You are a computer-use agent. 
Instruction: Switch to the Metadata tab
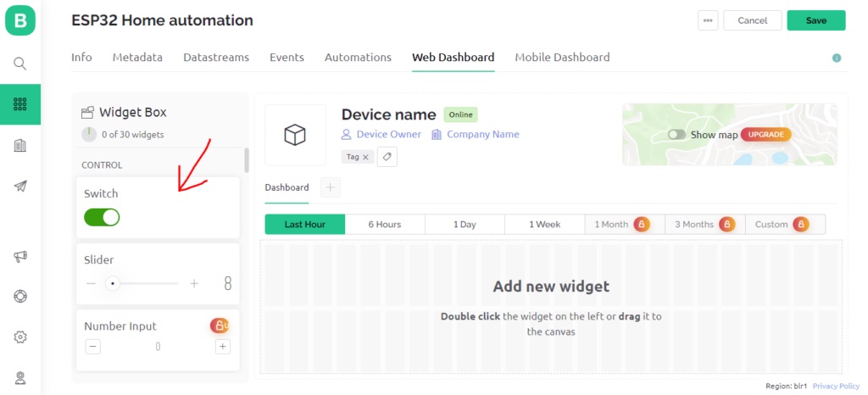[x=137, y=58]
